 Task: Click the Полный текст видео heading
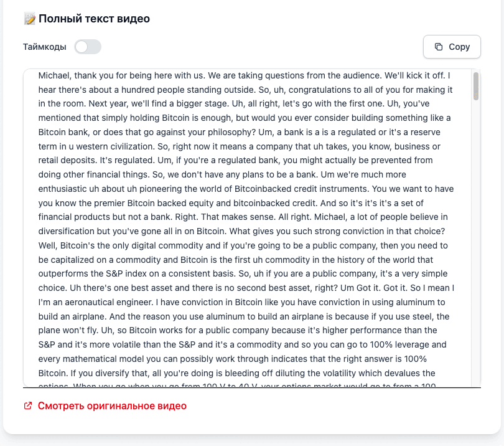(94, 19)
